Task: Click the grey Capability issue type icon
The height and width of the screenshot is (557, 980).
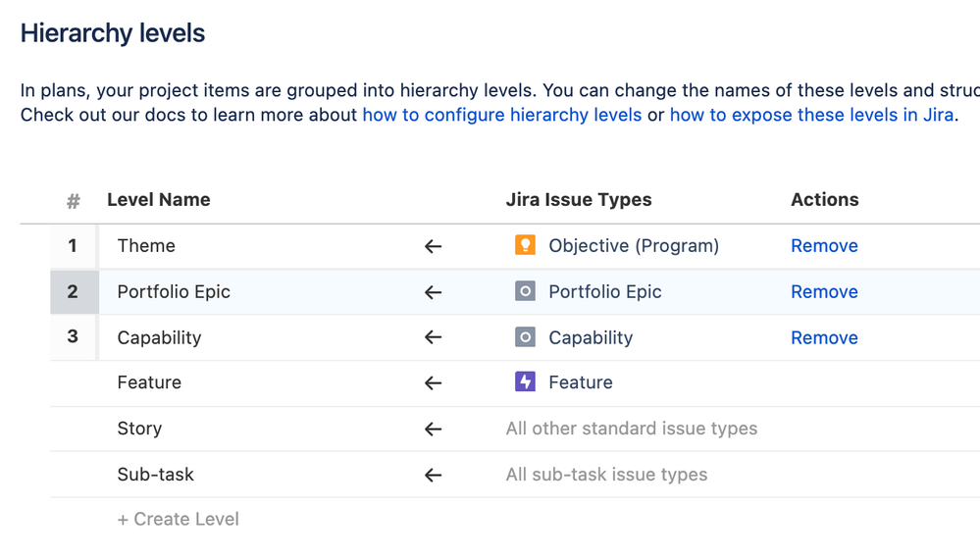Action: [525, 337]
